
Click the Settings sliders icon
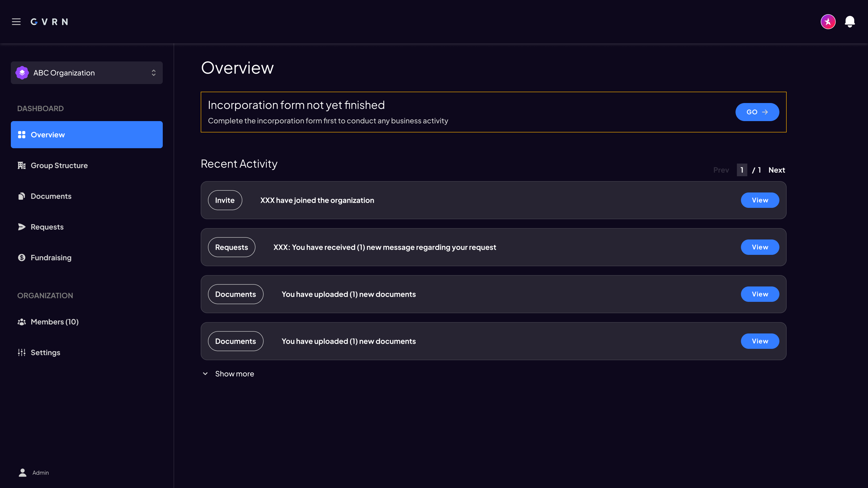coord(22,353)
